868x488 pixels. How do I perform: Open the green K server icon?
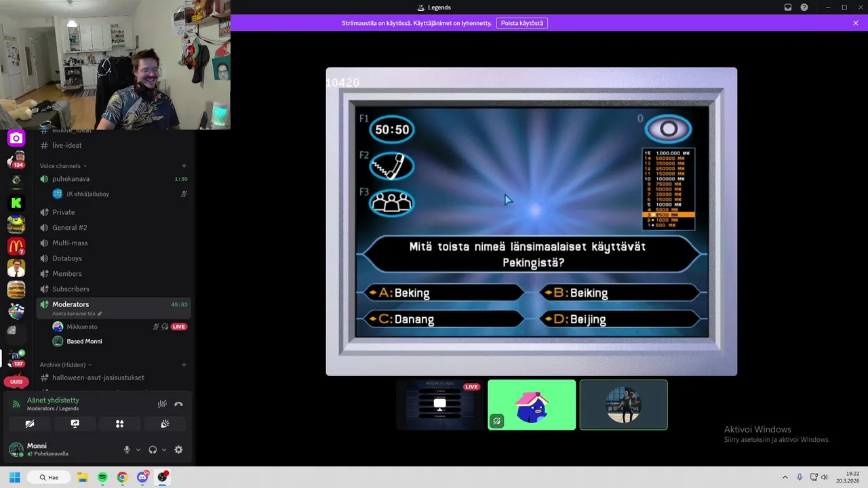tap(16, 203)
